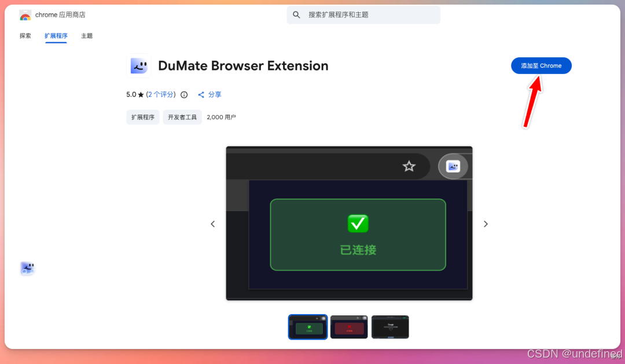Click the ratings info circle icon
This screenshot has width=625, height=364.
(184, 94)
